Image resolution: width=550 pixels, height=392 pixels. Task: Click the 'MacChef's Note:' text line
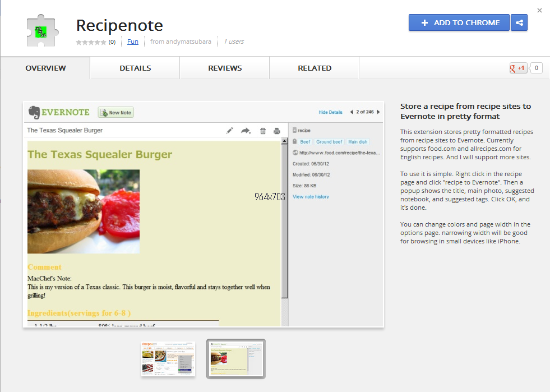point(49,278)
